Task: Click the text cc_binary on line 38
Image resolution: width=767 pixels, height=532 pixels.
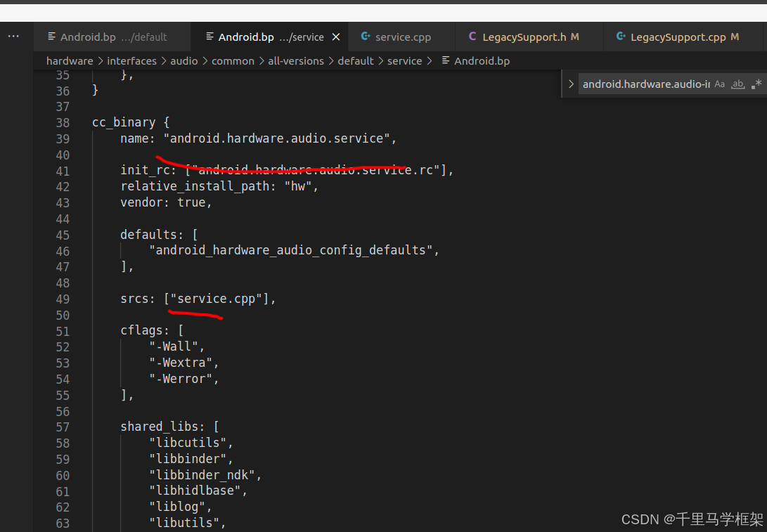Action: (124, 122)
